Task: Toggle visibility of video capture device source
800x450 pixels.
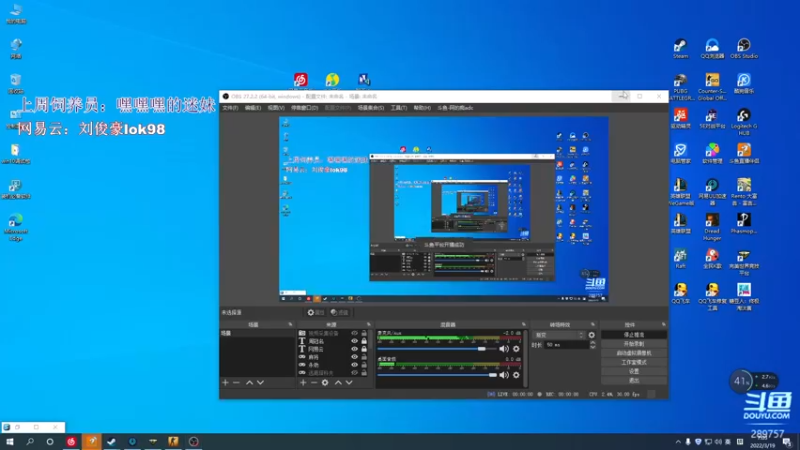Action: [355, 333]
